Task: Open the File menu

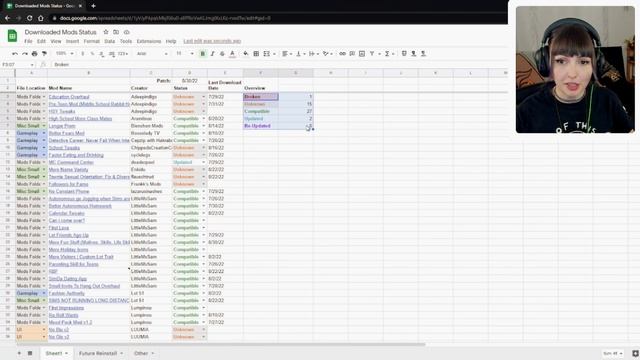Action: coord(28,41)
